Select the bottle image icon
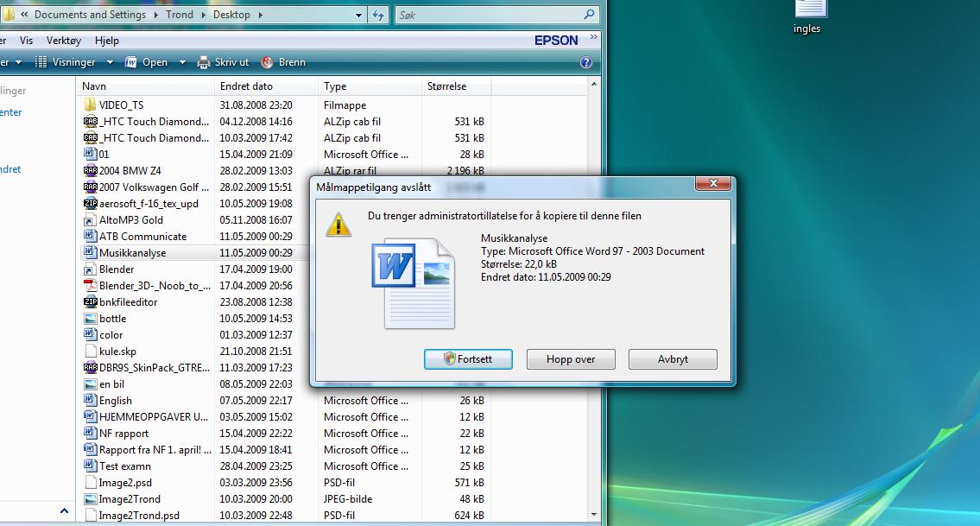Image resolution: width=980 pixels, height=526 pixels. (90, 319)
